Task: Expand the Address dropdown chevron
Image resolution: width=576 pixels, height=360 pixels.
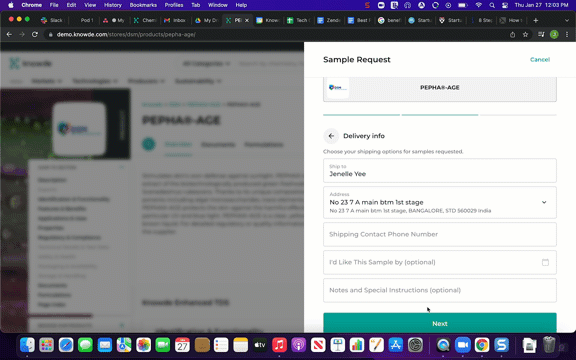Action: tap(544, 202)
